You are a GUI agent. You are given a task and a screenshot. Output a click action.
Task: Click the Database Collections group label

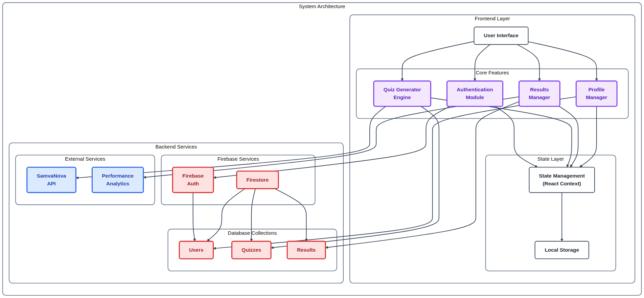tap(252, 233)
